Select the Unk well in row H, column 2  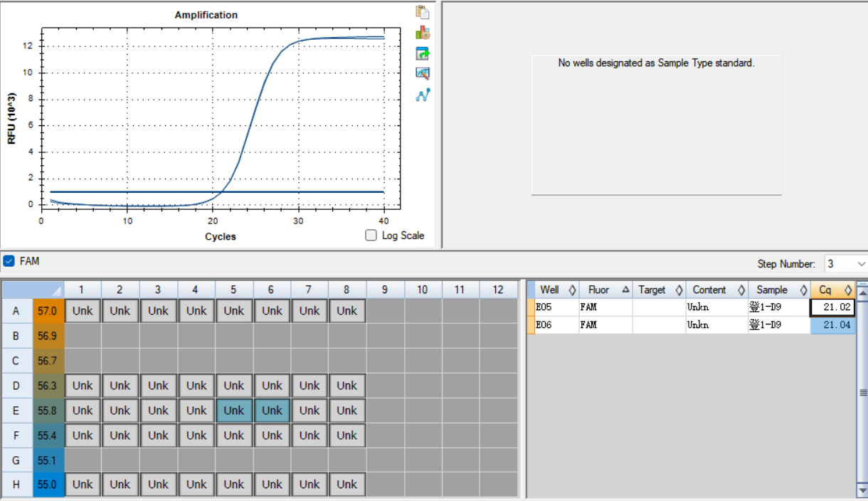click(x=120, y=485)
